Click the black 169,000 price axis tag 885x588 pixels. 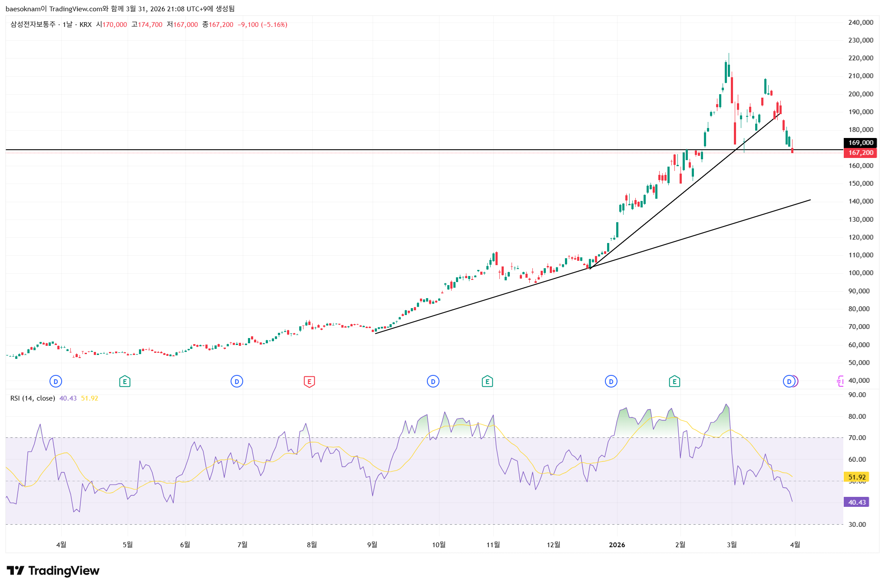click(860, 143)
